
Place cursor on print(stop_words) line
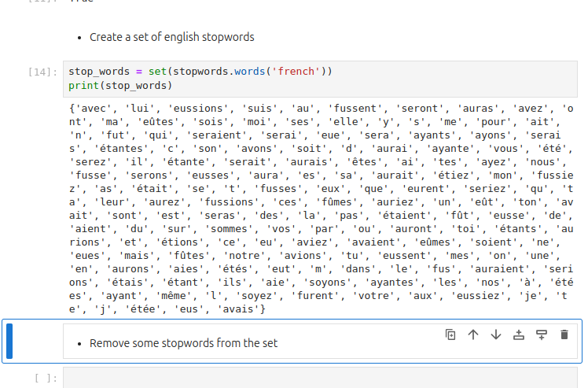120,85
